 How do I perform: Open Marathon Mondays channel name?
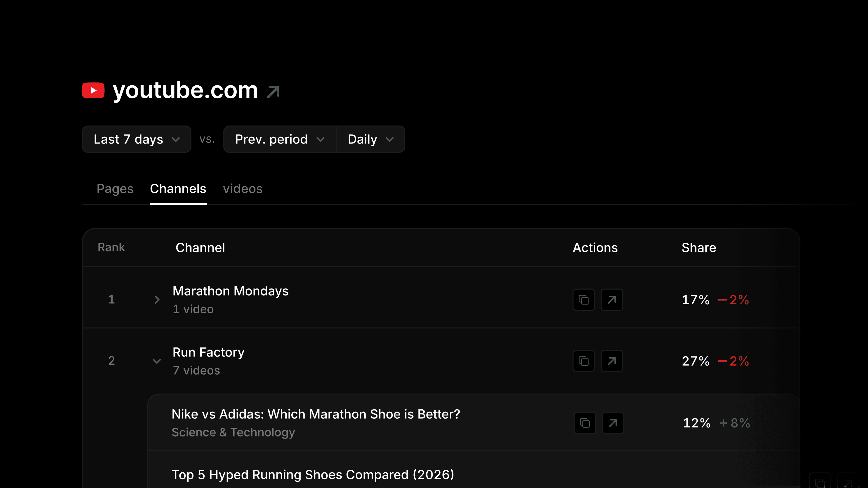(231, 291)
